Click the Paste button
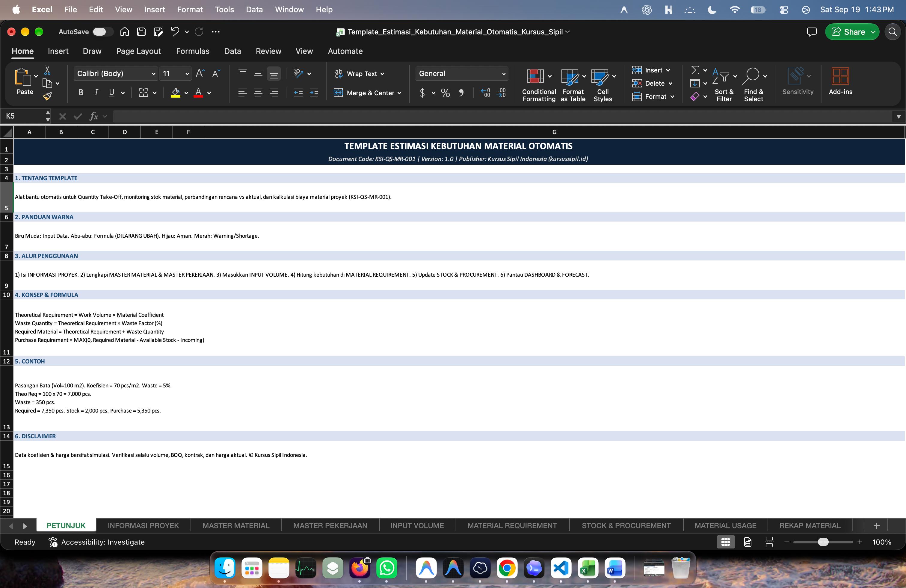Viewport: 906px width, 588px height. [25, 81]
